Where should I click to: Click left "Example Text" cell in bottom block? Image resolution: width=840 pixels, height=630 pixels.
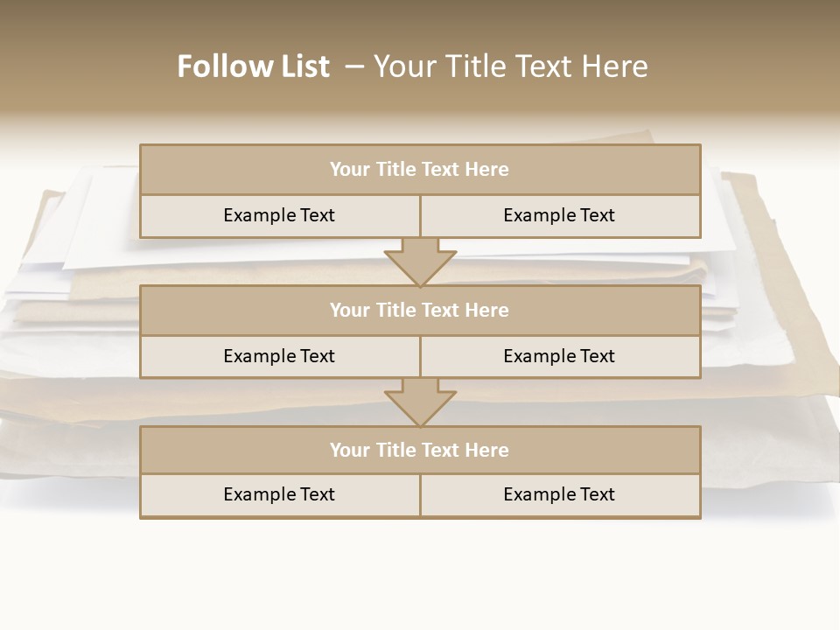(279, 495)
